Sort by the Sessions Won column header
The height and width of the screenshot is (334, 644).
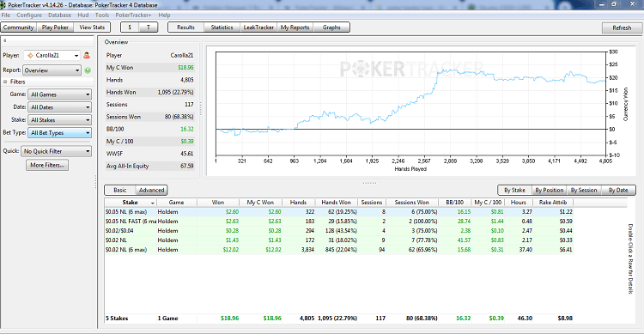[x=411, y=202]
